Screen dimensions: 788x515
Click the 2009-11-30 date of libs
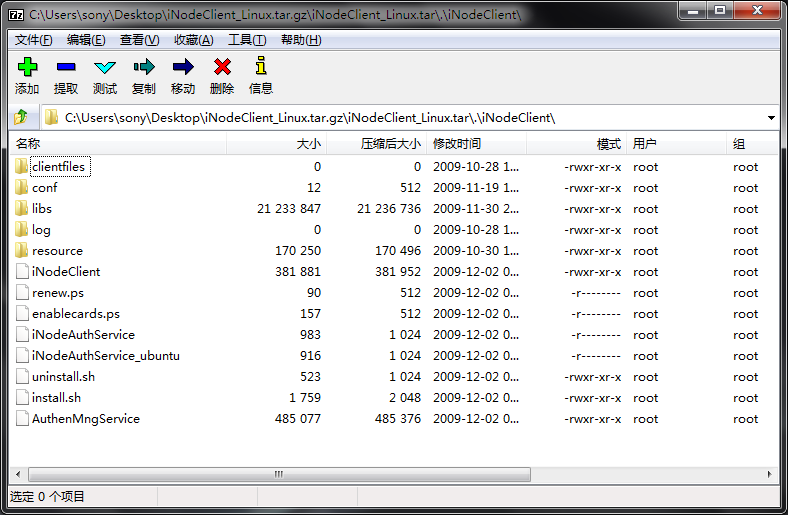[x=476, y=209]
